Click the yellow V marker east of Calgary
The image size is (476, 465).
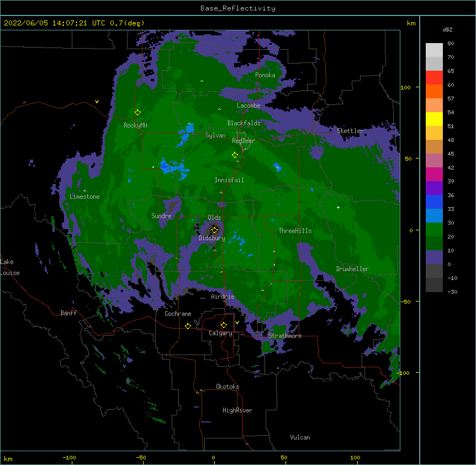coord(237,323)
